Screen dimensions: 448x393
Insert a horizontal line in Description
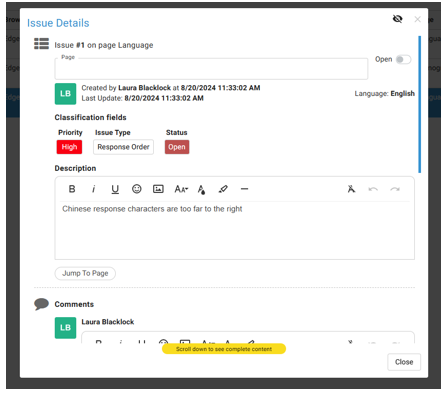pyautogui.click(x=244, y=189)
